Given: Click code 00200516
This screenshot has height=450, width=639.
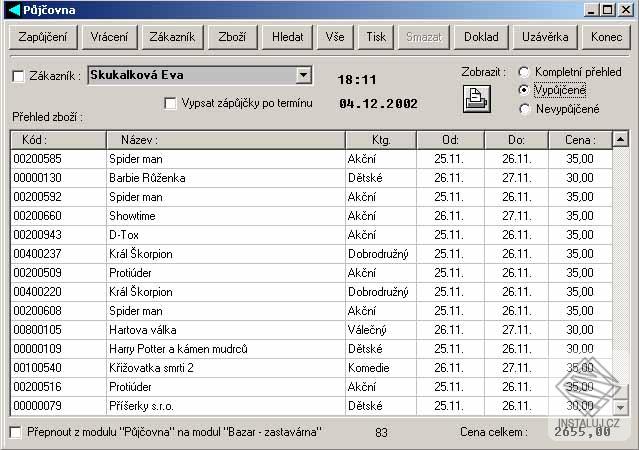Looking at the screenshot, I should (x=37, y=387).
